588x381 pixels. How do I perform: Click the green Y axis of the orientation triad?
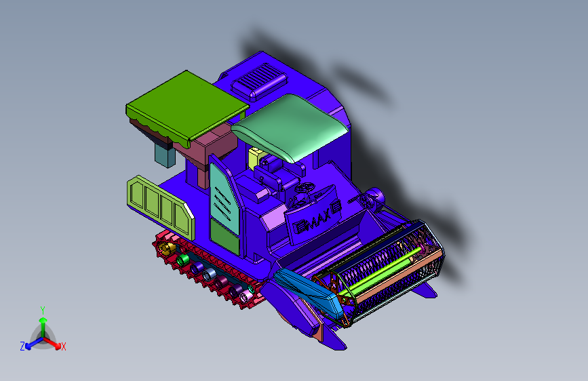click(x=43, y=323)
